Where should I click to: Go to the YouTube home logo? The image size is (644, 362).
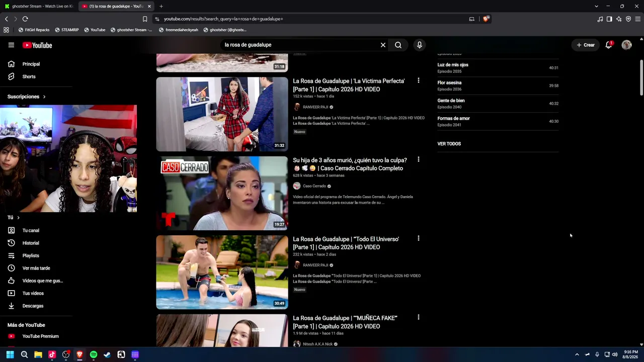(x=37, y=45)
